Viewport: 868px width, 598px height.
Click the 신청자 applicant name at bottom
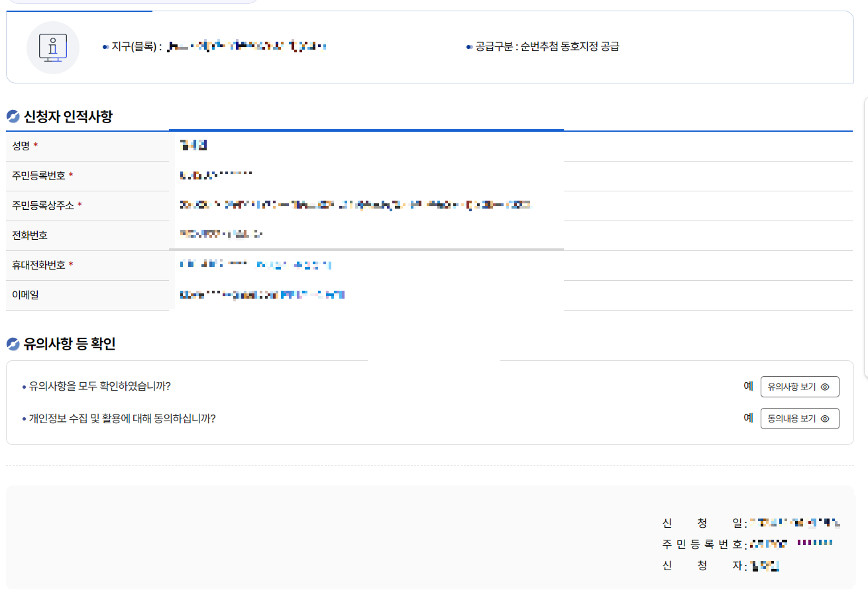pos(767,566)
